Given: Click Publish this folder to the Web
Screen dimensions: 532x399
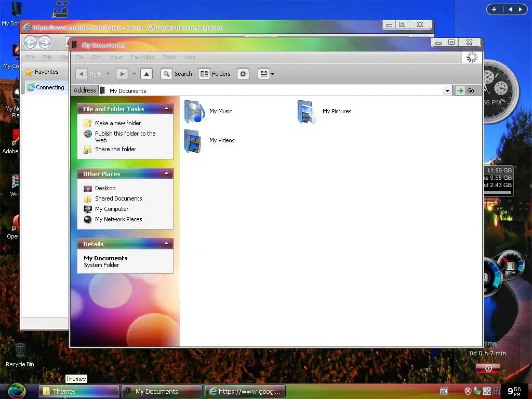Looking at the screenshot, I should pos(125,137).
